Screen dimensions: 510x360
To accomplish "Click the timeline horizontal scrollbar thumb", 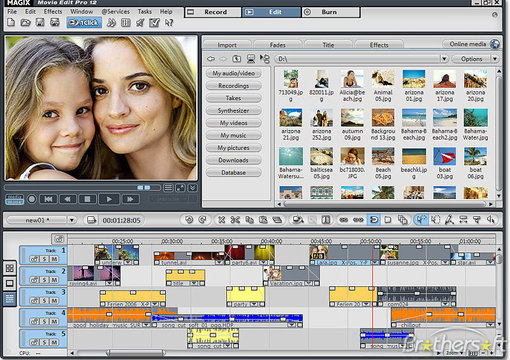I will point(136,352).
